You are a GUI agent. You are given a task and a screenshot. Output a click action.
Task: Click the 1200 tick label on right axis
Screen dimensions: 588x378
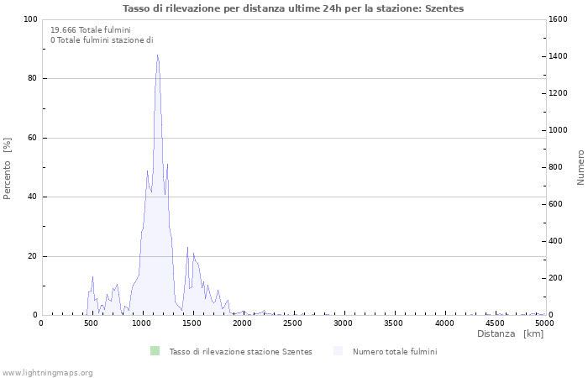[558, 93]
